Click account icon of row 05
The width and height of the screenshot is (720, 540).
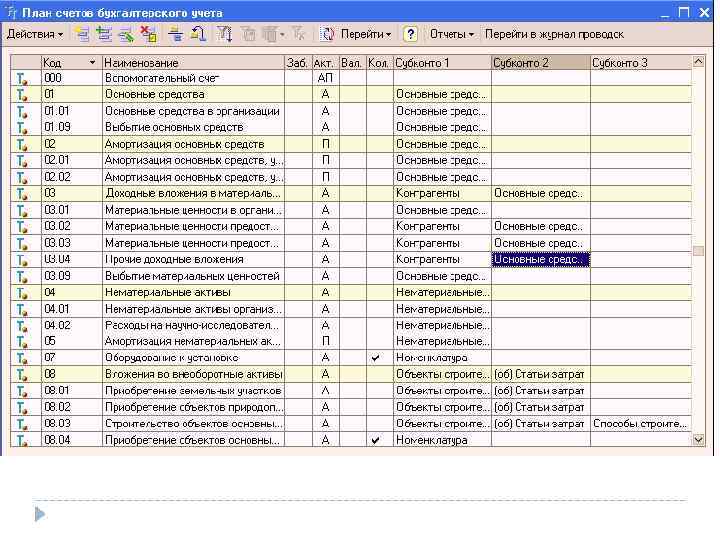[x=22, y=342]
